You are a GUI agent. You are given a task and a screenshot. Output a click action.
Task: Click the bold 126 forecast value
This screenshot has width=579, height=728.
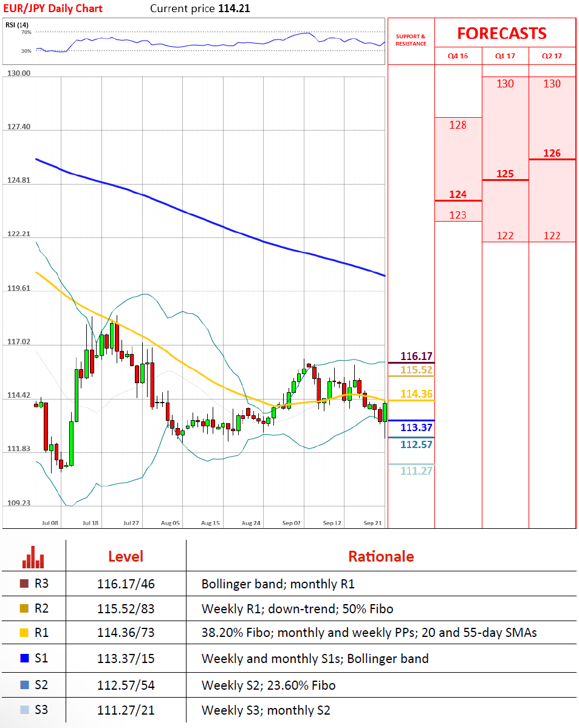click(x=552, y=153)
